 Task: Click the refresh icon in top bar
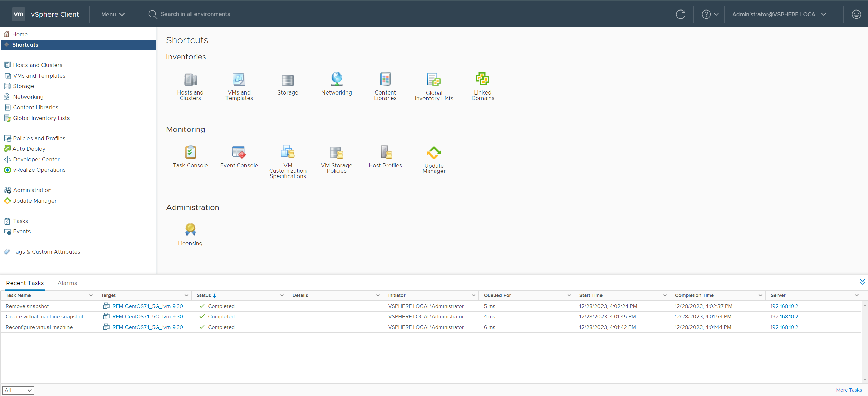(680, 14)
